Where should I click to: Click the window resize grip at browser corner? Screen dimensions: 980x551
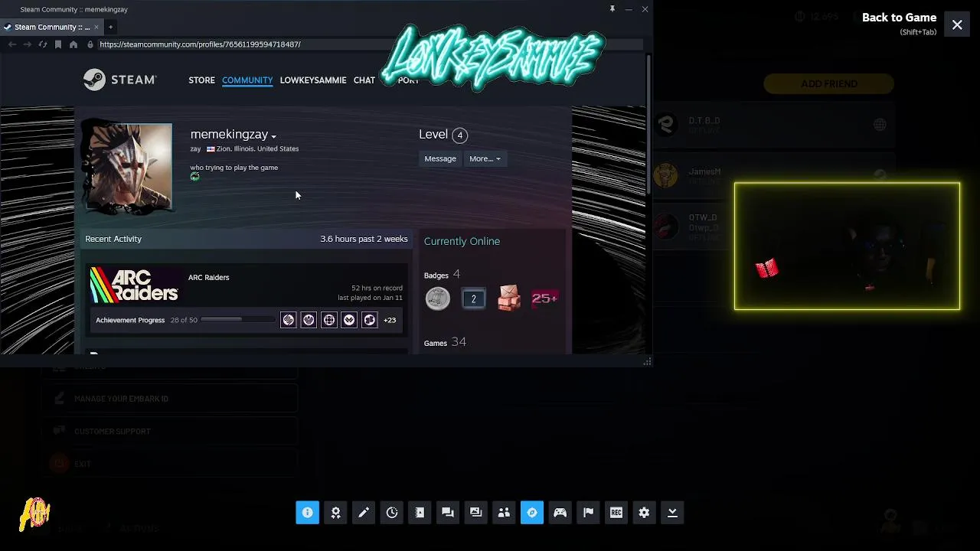click(648, 362)
